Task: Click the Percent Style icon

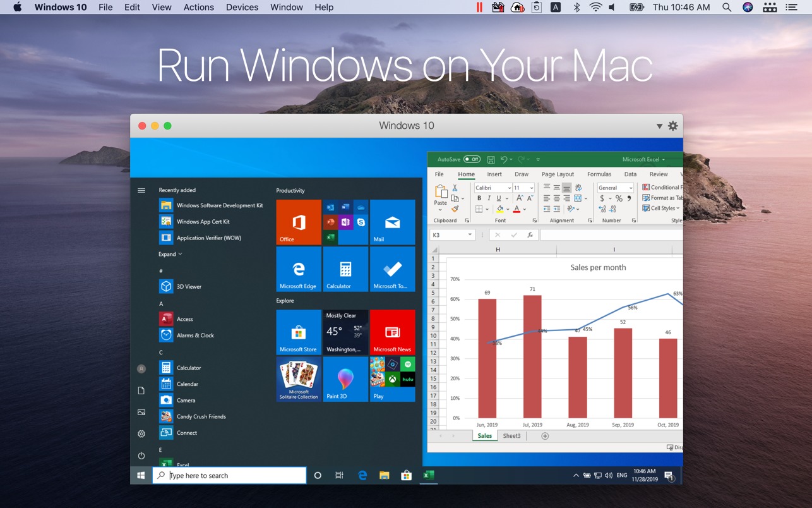Action: 619,198
